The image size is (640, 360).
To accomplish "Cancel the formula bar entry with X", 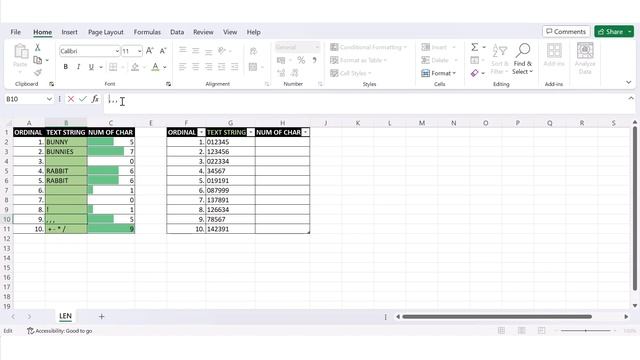I will point(71,99).
